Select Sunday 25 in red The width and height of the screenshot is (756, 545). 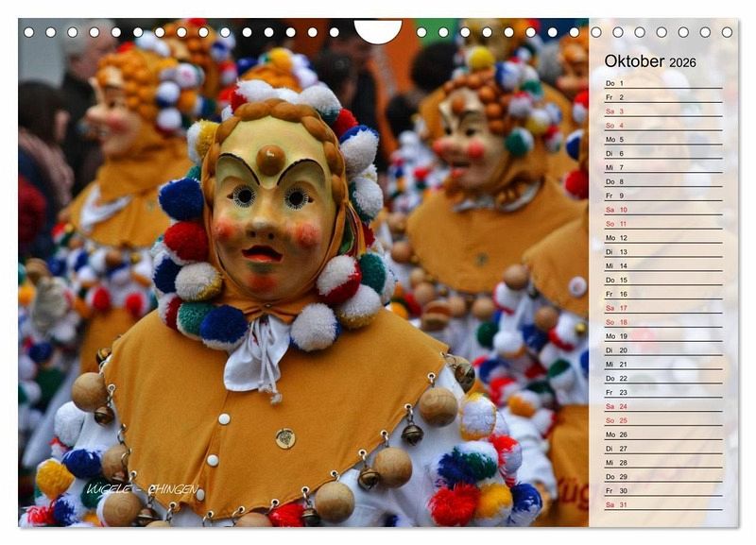point(661,420)
